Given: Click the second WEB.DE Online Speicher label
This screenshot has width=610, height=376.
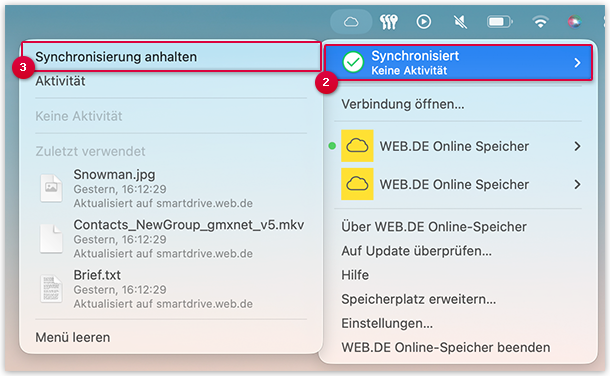Looking at the screenshot, I should tap(454, 184).
